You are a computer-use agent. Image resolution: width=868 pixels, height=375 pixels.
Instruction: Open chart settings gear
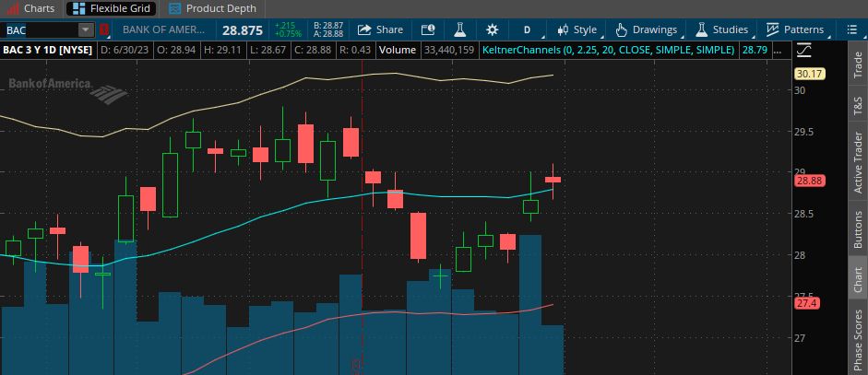492,29
